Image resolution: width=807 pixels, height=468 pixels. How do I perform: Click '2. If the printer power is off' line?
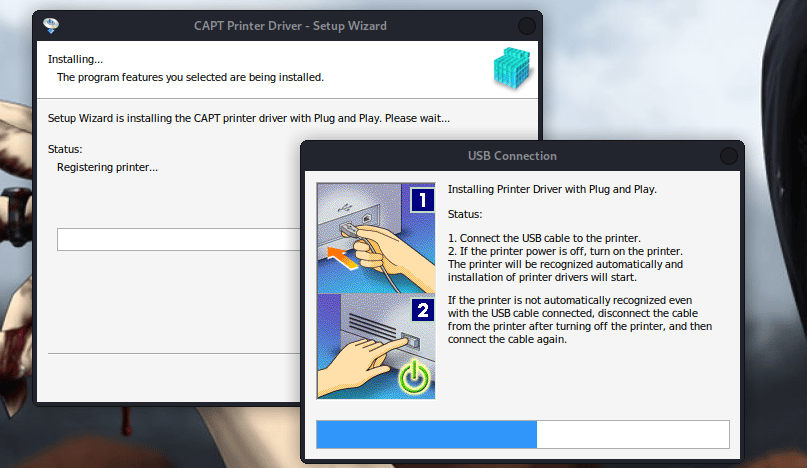click(x=565, y=251)
